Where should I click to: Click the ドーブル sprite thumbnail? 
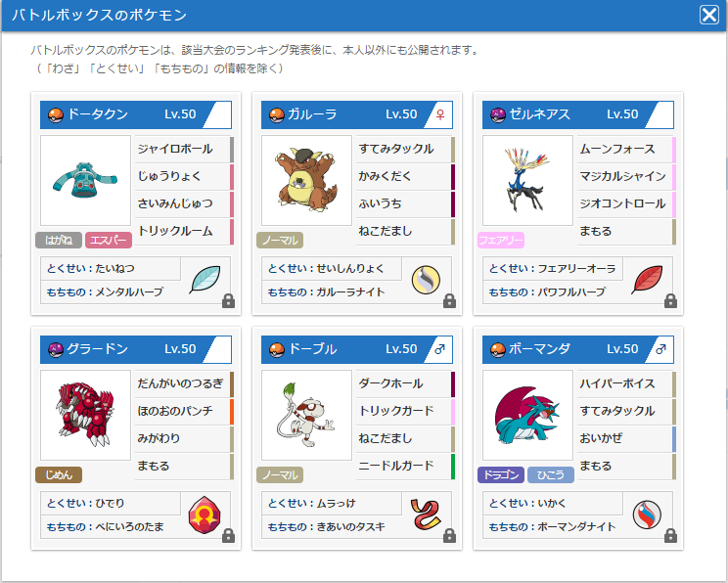[x=306, y=416]
